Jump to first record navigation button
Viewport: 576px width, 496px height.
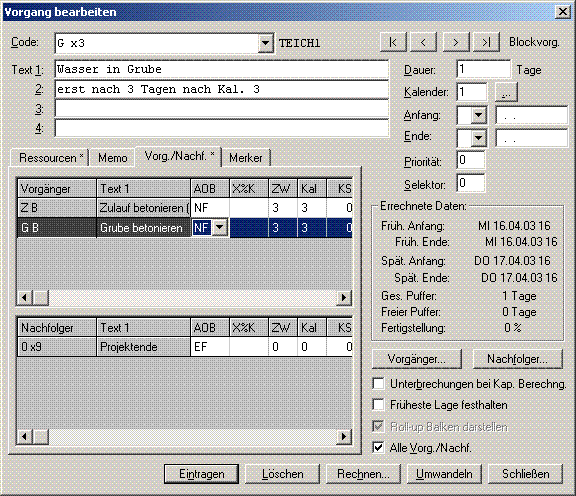click(393, 42)
